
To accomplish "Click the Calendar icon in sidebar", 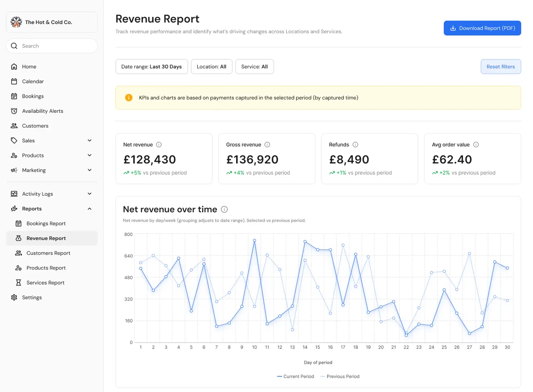I will [14, 82].
